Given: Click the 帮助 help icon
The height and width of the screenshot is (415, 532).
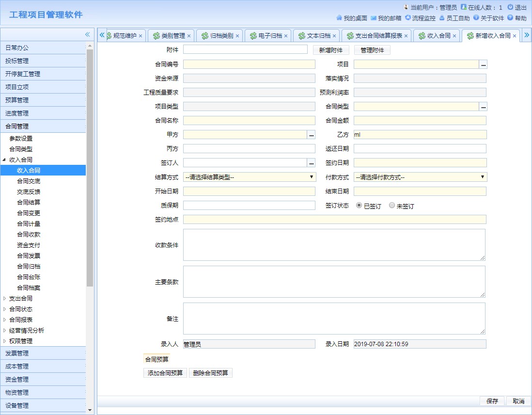Looking at the screenshot, I should pyautogui.click(x=510, y=17).
